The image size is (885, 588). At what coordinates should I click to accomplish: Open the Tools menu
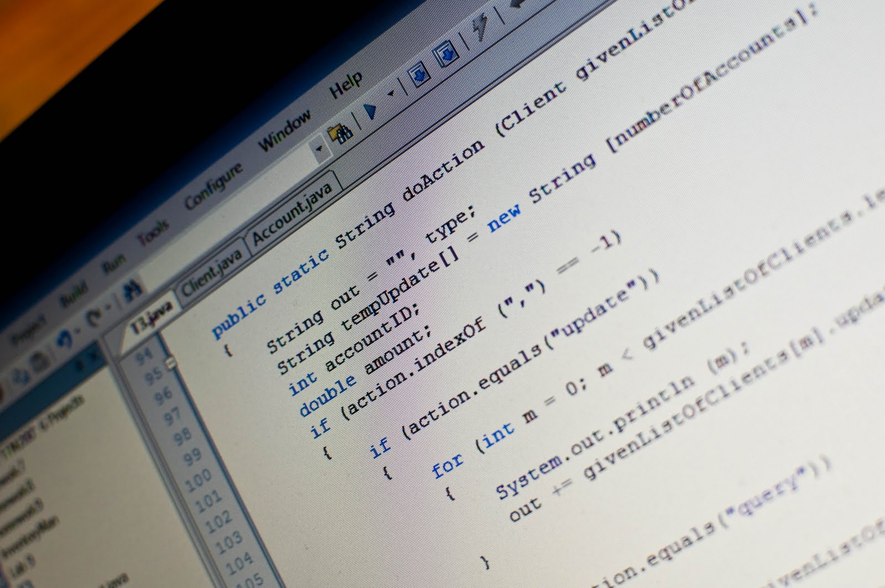click(x=153, y=232)
